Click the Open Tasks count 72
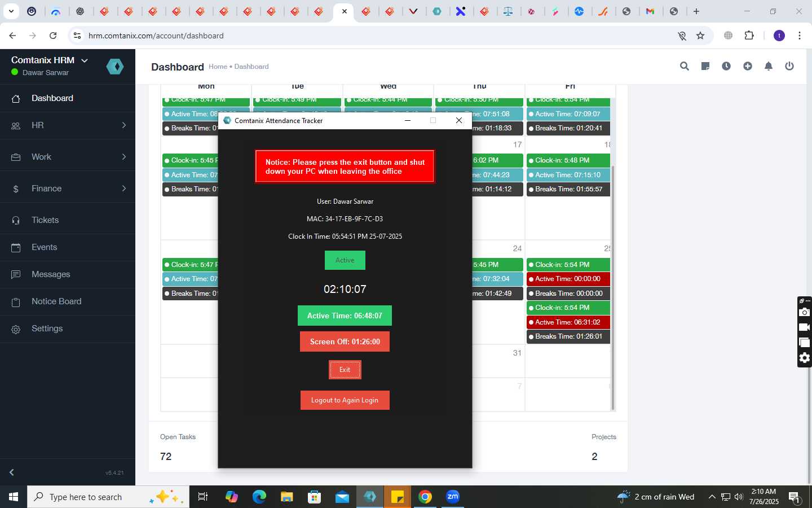 point(166,457)
